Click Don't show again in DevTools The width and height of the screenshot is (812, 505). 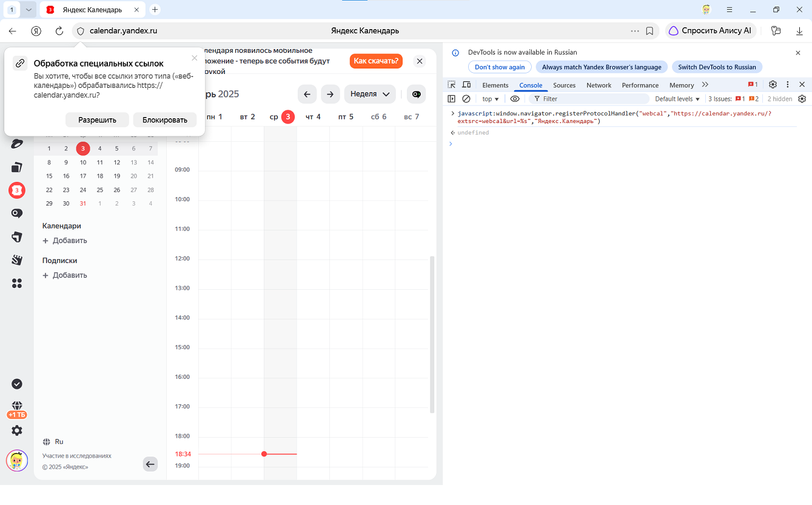(x=500, y=67)
